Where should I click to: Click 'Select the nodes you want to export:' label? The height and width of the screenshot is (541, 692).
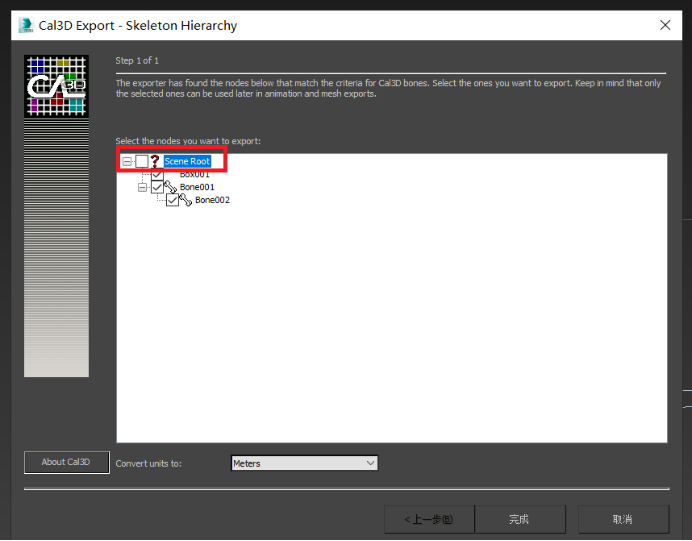tap(188, 141)
